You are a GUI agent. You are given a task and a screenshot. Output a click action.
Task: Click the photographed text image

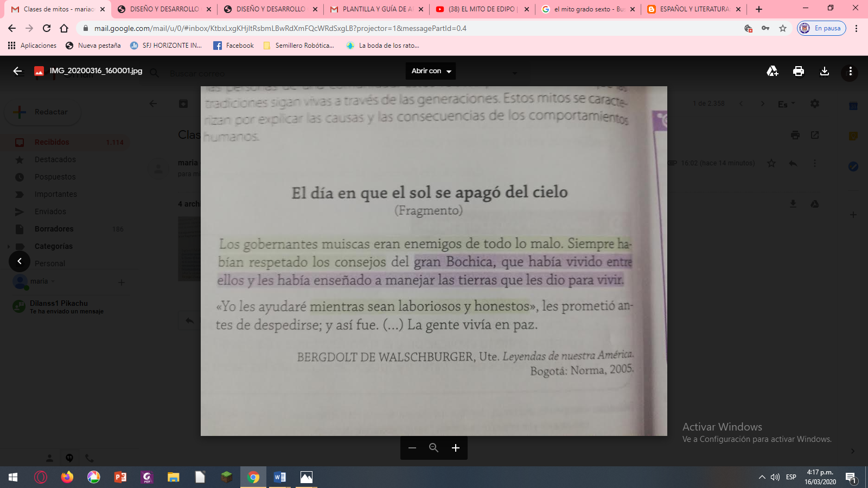(434, 261)
